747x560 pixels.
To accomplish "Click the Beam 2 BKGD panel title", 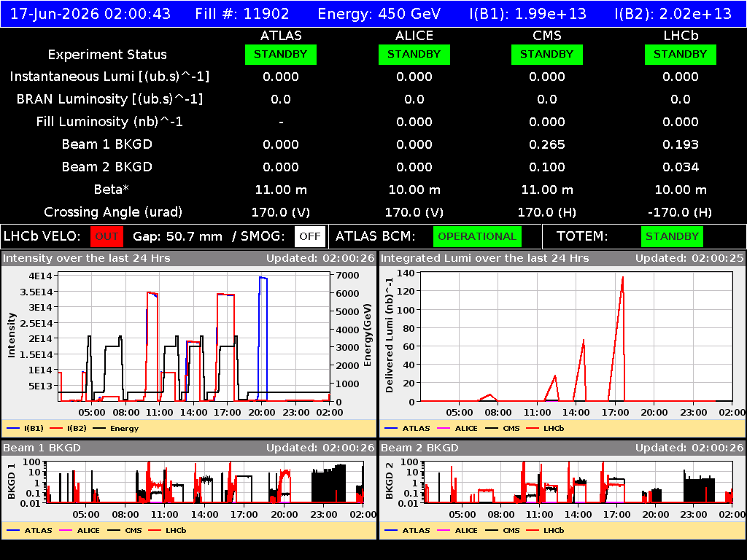I will [419, 448].
